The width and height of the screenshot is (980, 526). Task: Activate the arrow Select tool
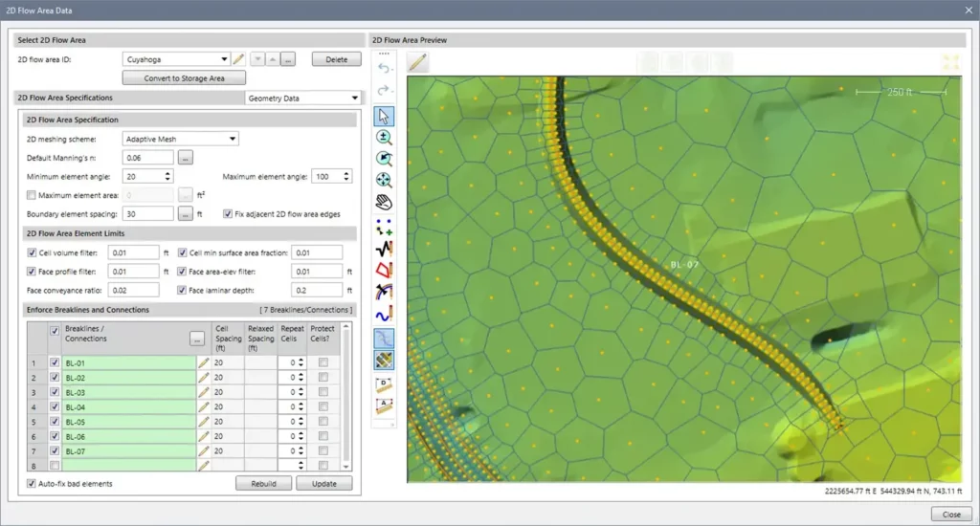(385, 116)
